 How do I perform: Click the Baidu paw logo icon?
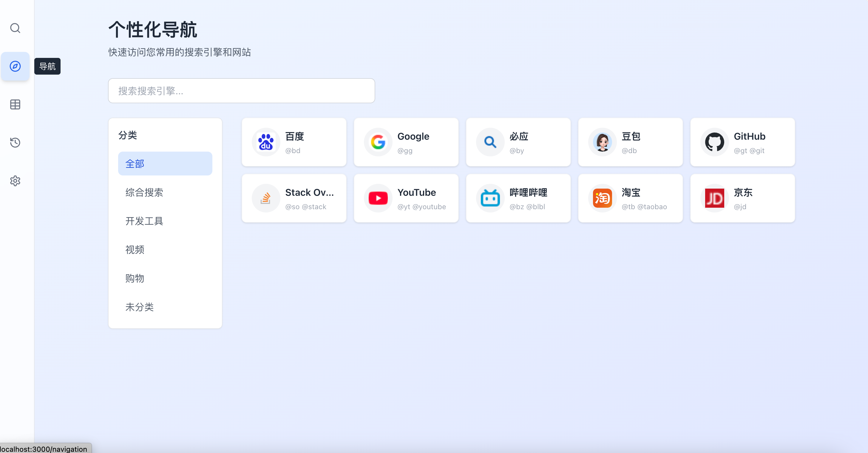[266, 142]
